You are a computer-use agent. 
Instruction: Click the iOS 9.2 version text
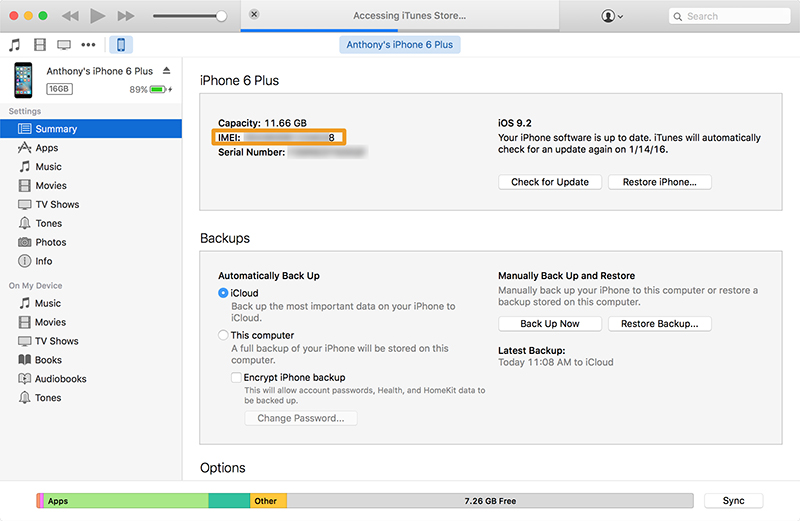click(514, 123)
